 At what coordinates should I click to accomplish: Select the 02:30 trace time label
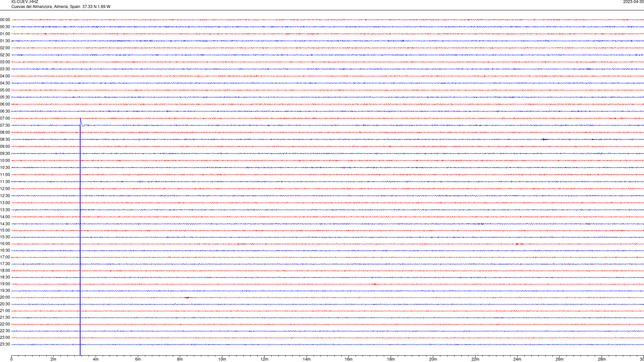pos(5,55)
